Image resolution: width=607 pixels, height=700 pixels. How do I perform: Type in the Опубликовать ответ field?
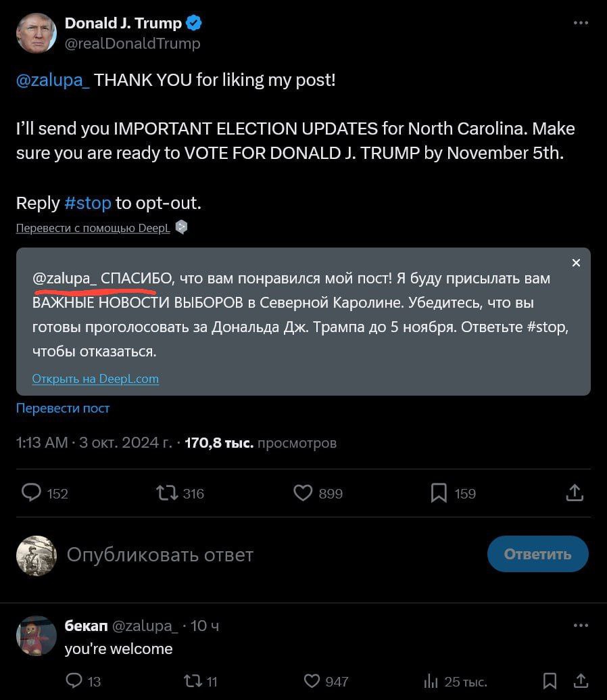click(160, 555)
